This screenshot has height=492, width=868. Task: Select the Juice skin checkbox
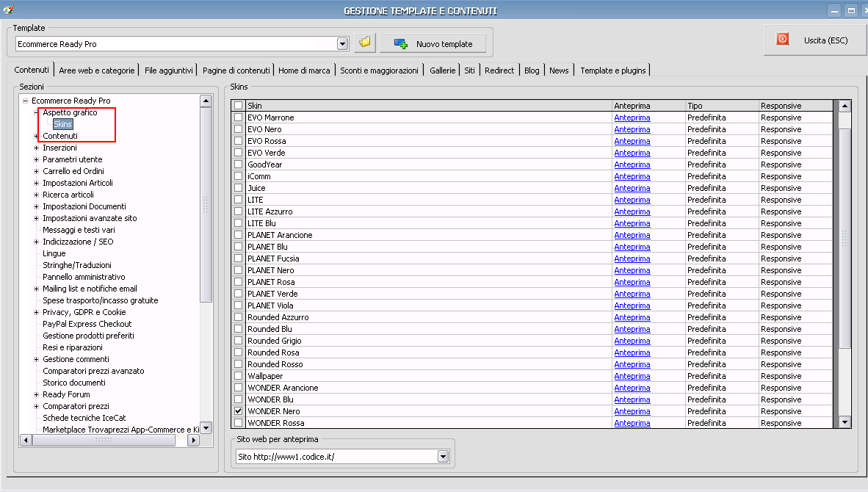point(238,187)
